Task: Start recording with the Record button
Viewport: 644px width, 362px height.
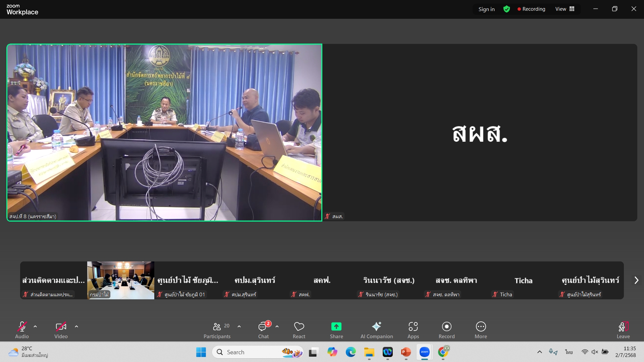Action: (447, 330)
